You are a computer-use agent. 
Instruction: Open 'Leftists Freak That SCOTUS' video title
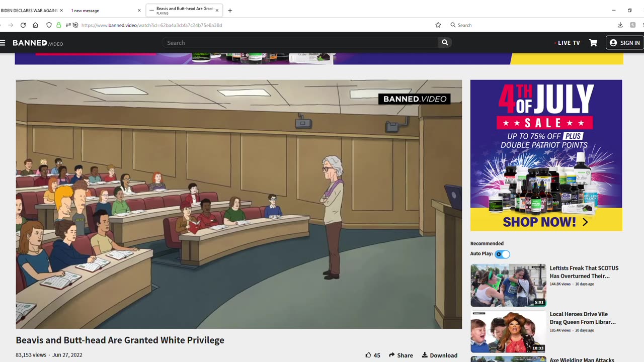pyautogui.click(x=584, y=272)
